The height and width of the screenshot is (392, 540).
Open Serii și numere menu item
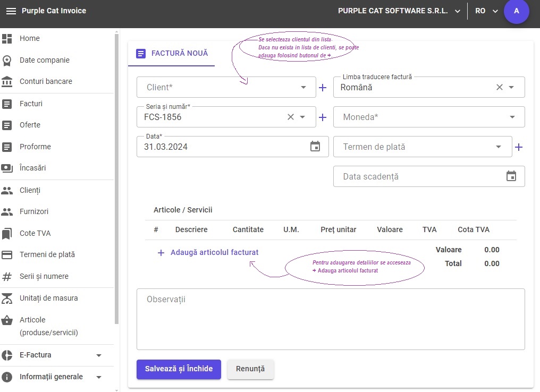tap(44, 276)
